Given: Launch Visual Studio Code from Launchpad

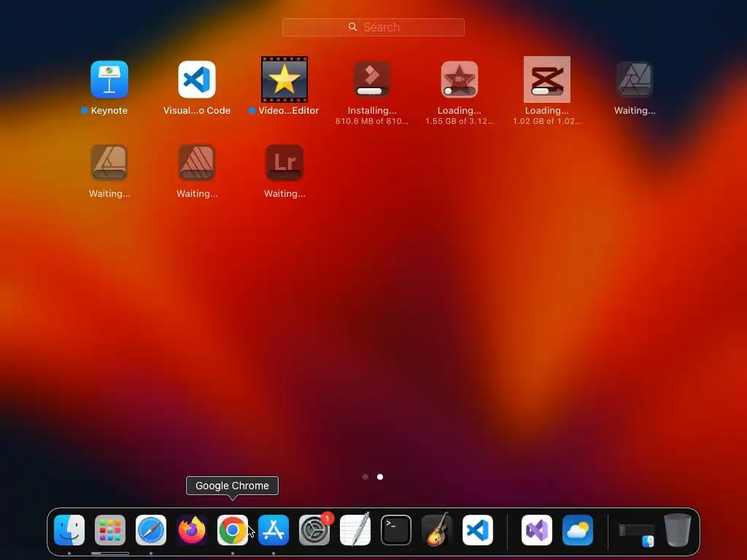Looking at the screenshot, I should 197,79.
